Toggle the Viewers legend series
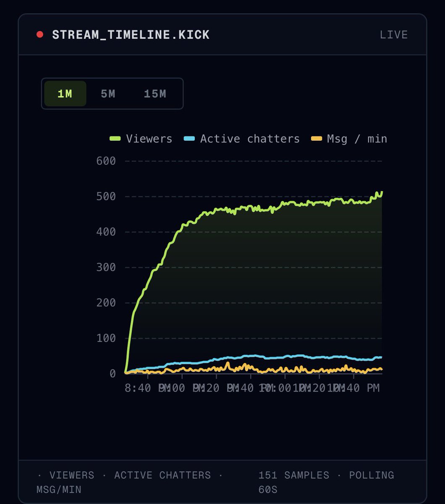The width and height of the screenshot is (445, 504). pyautogui.click(x=141, y=139)
